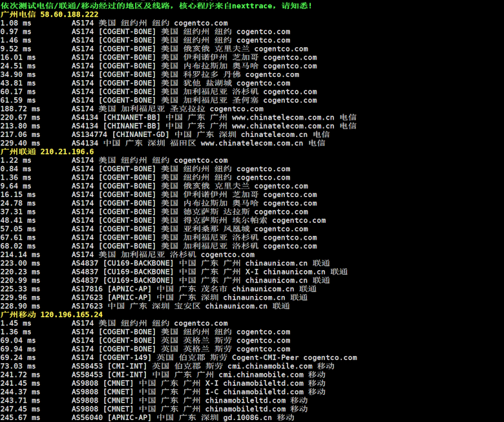Click the 24.51 ms Omaha hop row

tap(158, 66)
